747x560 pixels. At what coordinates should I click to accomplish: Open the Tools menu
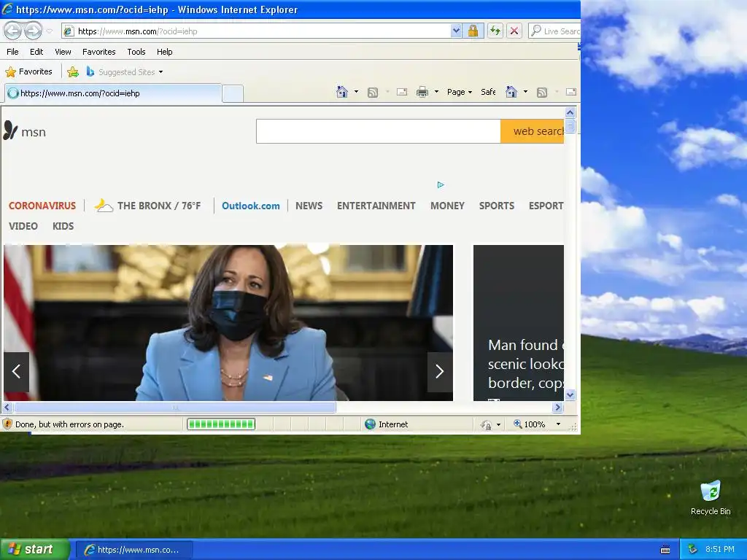136,52
